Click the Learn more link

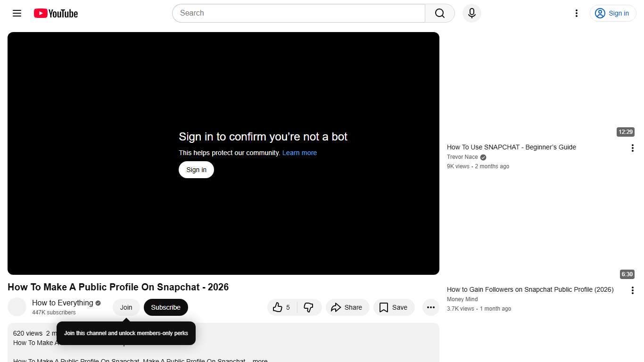point(299,153)
